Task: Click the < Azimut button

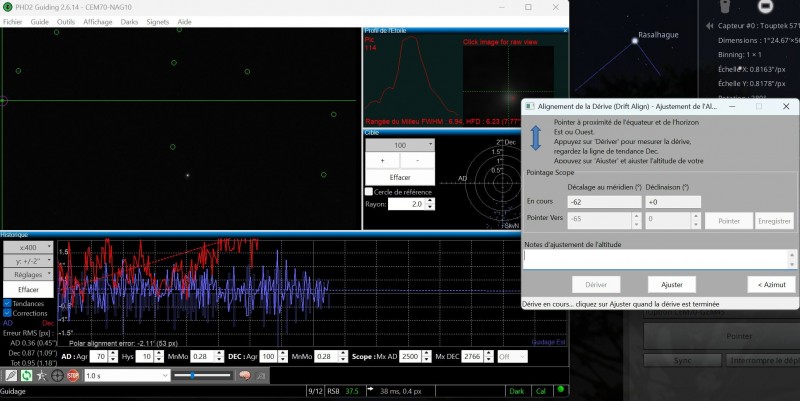Action: tap(771, 285)
